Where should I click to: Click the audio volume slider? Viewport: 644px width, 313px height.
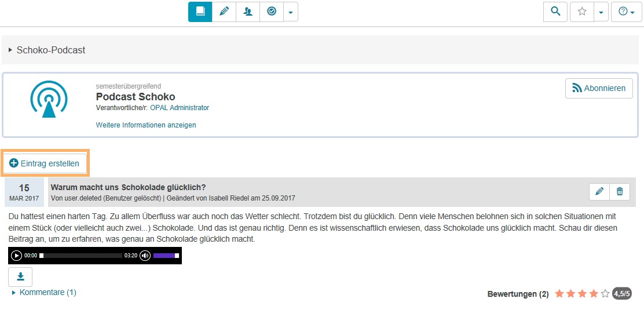[x=166, y=255]
